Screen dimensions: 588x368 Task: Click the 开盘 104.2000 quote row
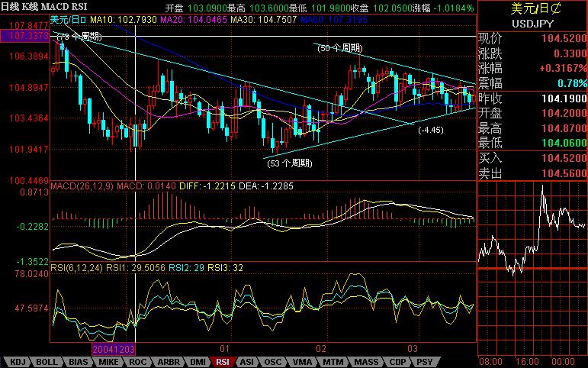click(532, 113)
